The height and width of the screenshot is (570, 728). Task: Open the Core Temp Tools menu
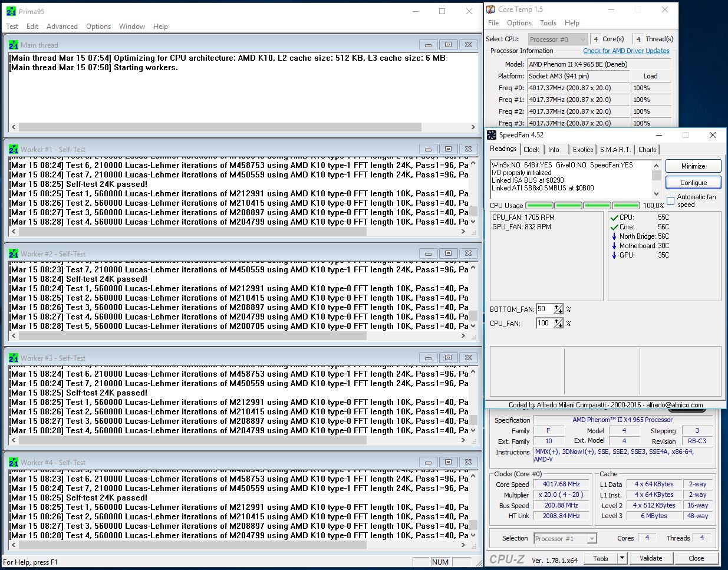[548, 23]
